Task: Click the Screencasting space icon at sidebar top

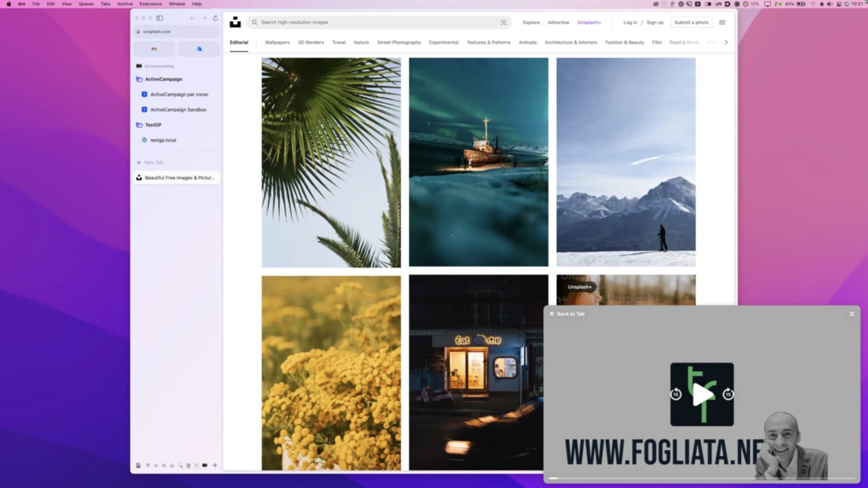Action: pyautogui.click(x=139, y=66)
